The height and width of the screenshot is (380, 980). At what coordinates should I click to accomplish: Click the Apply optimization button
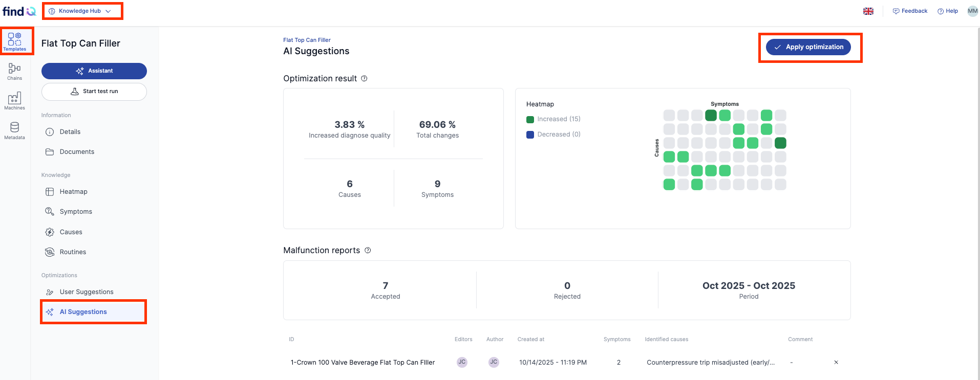click(808, 47)
